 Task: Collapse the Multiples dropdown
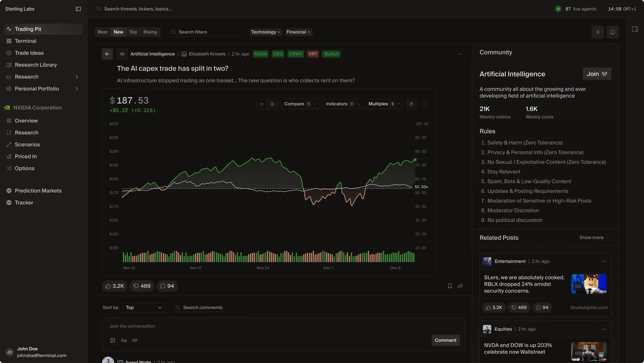pyautogui.click(x=384, y=104)
